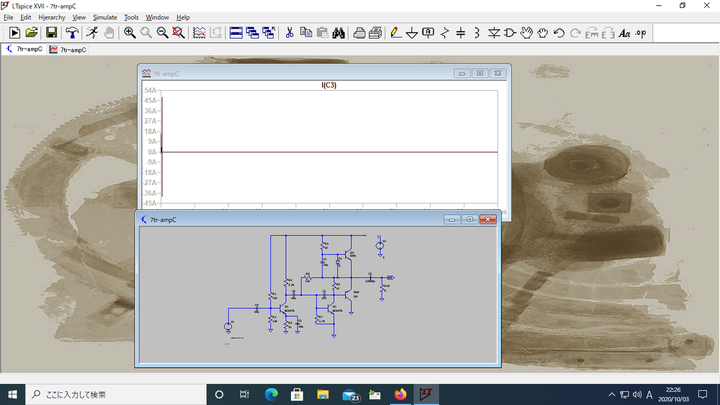The width and height of the screenshot is (720, 405).
Task: Click the Tile Windows toolbar icon
Action: click(x=236, y=33)
